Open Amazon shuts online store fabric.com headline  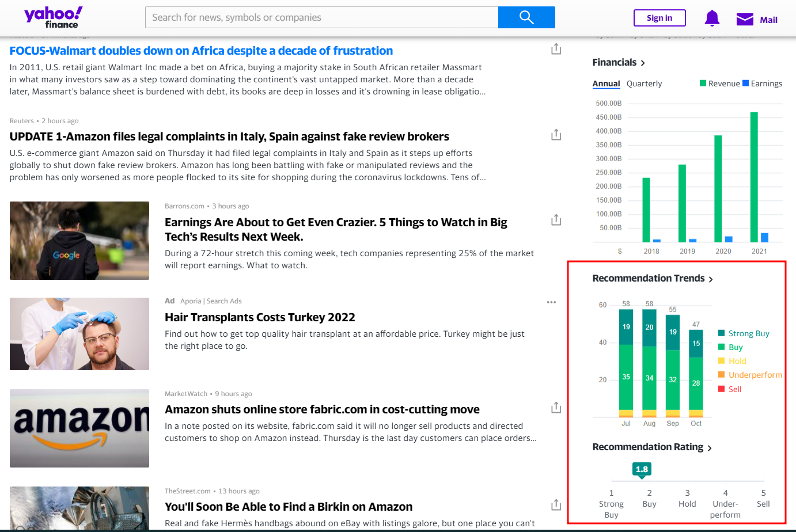click(322, 409)
